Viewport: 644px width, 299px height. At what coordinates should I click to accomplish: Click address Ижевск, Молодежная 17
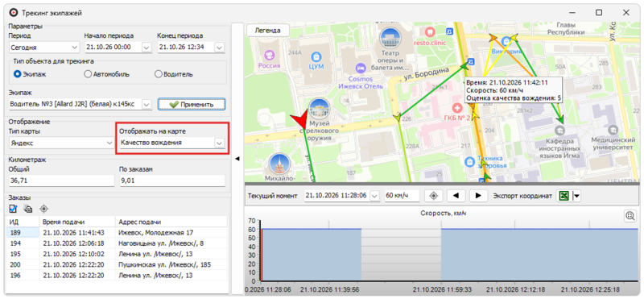(x=156, y=233)
